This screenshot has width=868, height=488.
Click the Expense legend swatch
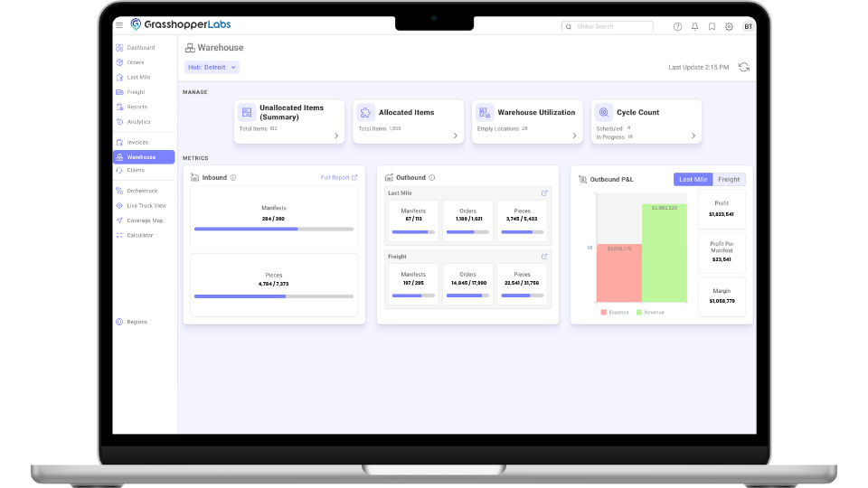[603, 312]
